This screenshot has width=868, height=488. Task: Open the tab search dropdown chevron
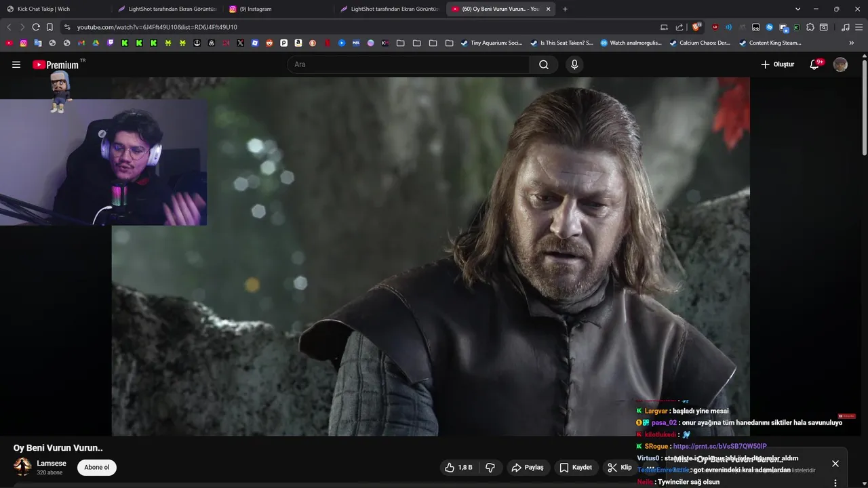(x=797, y=9)
